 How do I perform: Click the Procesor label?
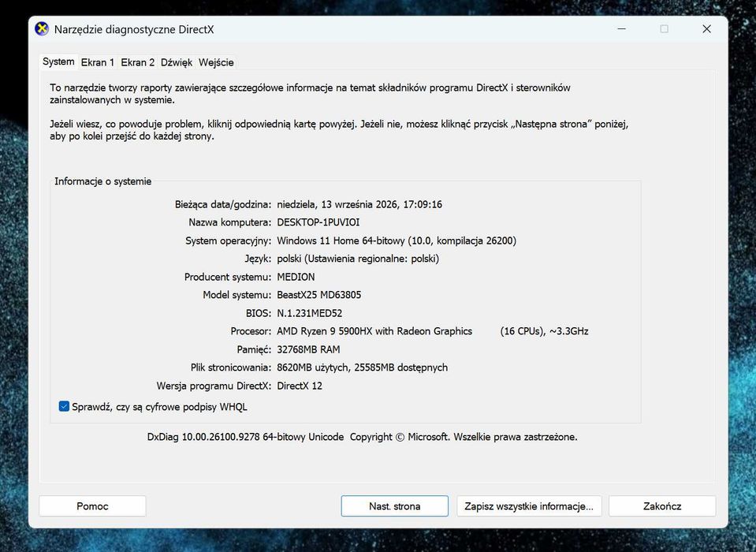tap(251, 331)
